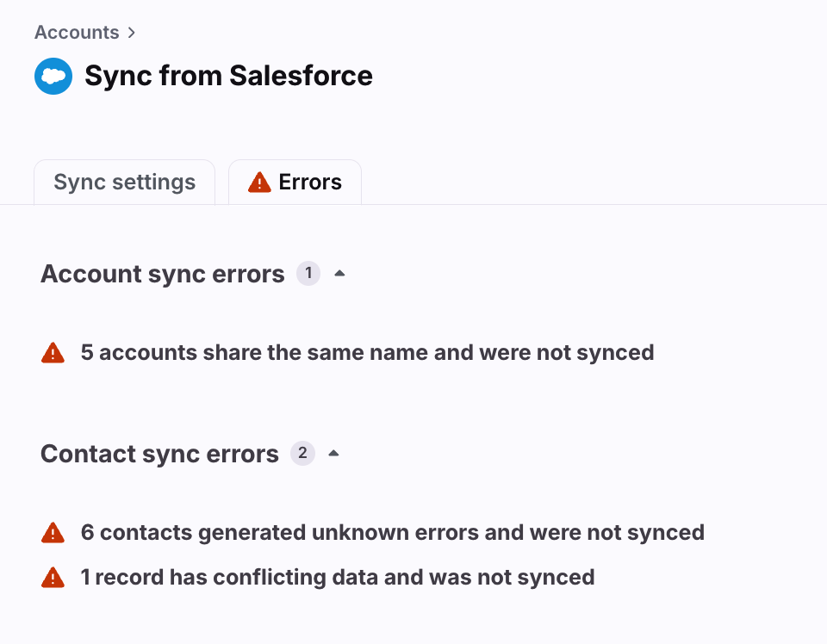The height and width of the screenshot is (644, 827).
Task: Open the 5 accounts share same name error
Action: [x=367, y=353]
